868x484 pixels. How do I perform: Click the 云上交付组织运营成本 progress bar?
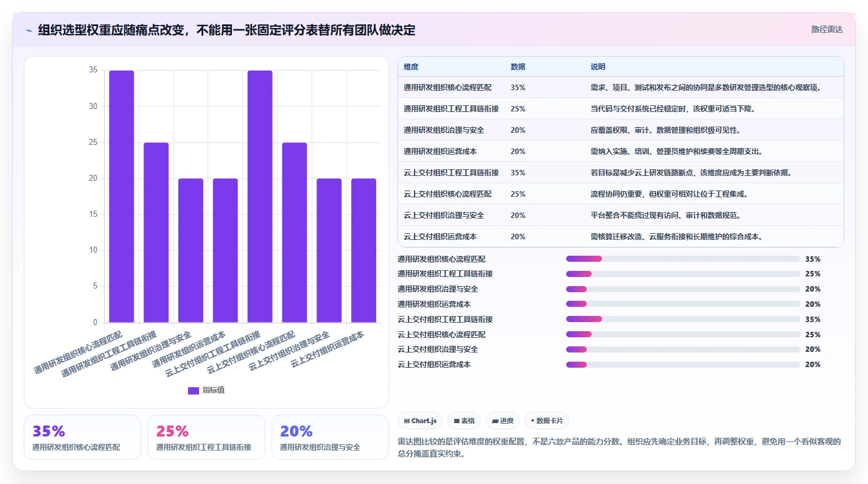(x=683, y=365)
